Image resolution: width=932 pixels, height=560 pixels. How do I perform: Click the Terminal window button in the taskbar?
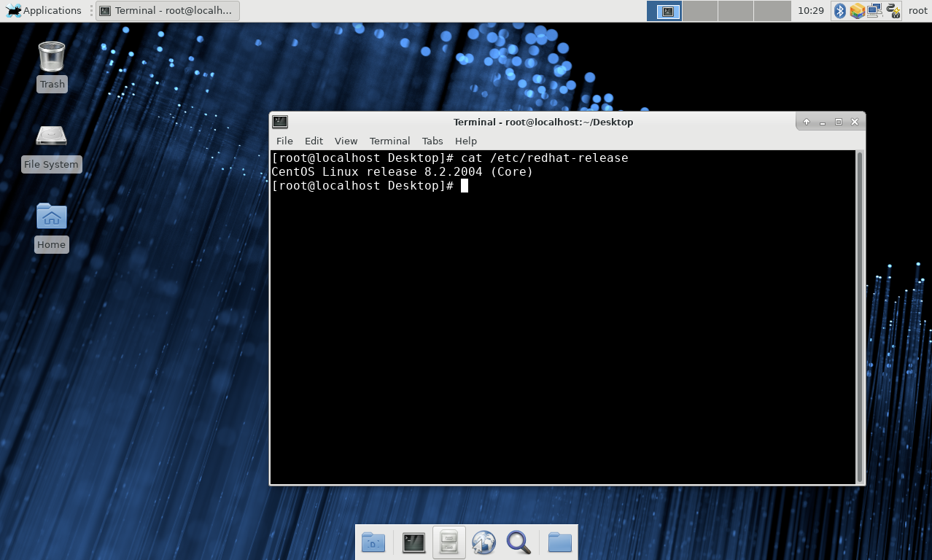[167, 10]
